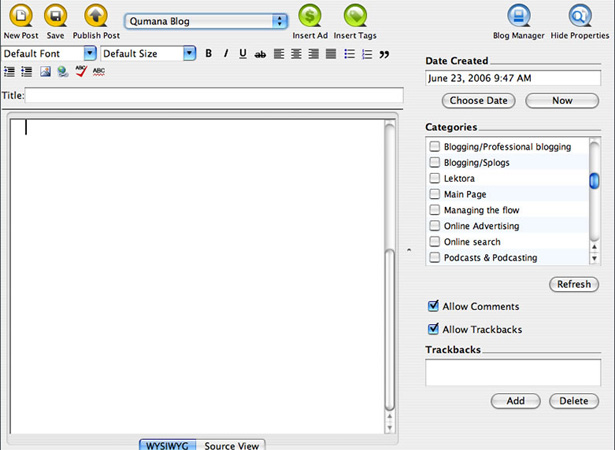Click the Add trackback button
615x450 pixels.
tap(515, 401)
